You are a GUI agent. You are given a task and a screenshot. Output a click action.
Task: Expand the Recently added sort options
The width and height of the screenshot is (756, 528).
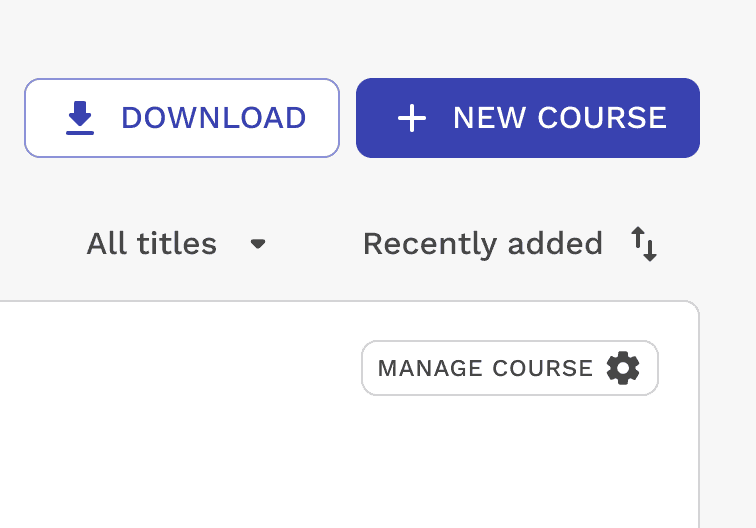point(510,244)
